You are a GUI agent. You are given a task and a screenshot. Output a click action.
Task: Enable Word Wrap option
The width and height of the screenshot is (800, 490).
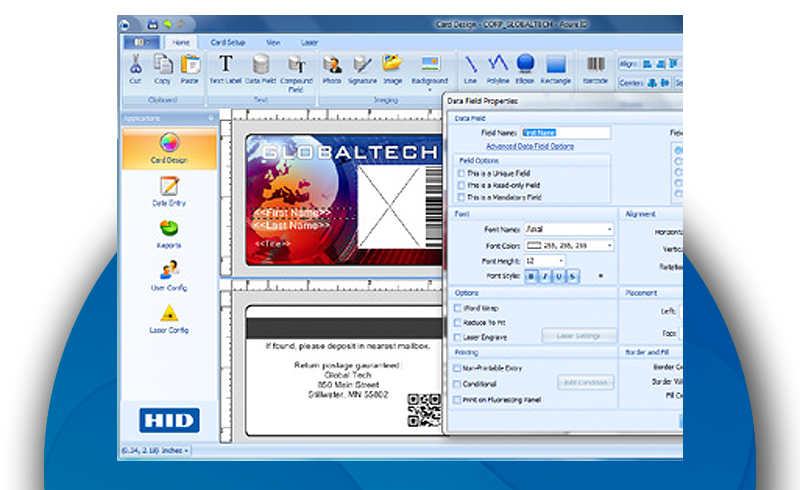[x=458, y=308]
